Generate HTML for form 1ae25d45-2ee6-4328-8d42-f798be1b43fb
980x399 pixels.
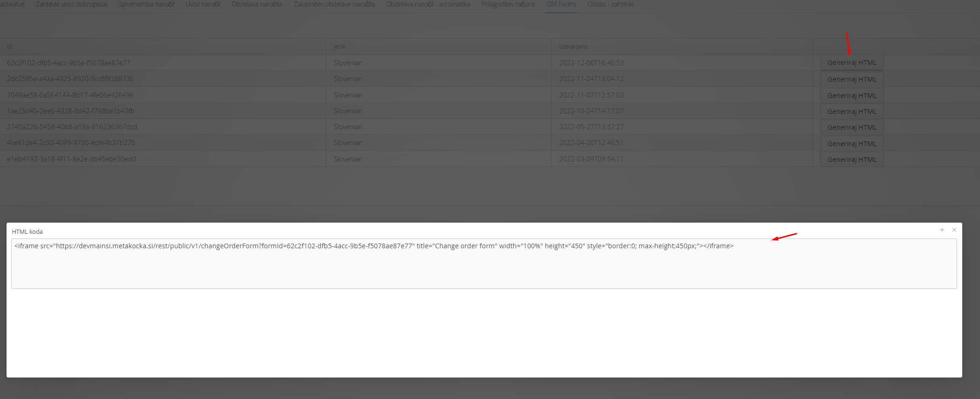[852, 112]
